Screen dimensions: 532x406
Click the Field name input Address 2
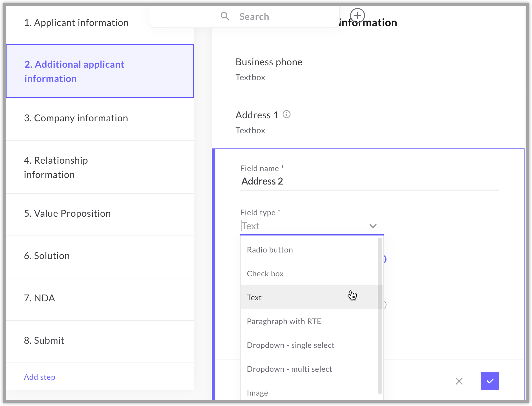369,181
